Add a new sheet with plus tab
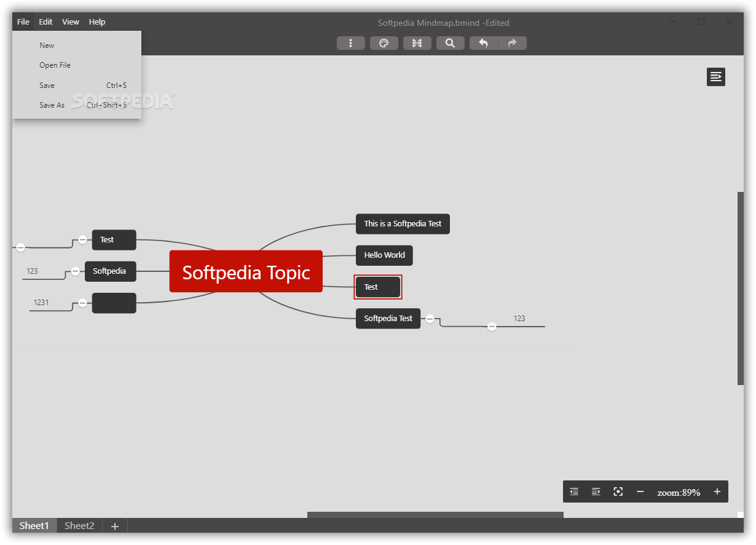 tap(115, 526)
